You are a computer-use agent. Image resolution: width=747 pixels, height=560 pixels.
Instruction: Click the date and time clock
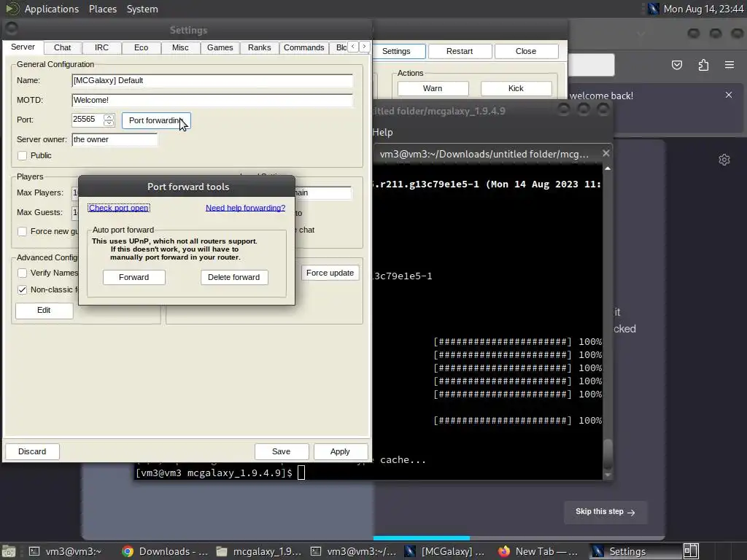coord(703,9)
